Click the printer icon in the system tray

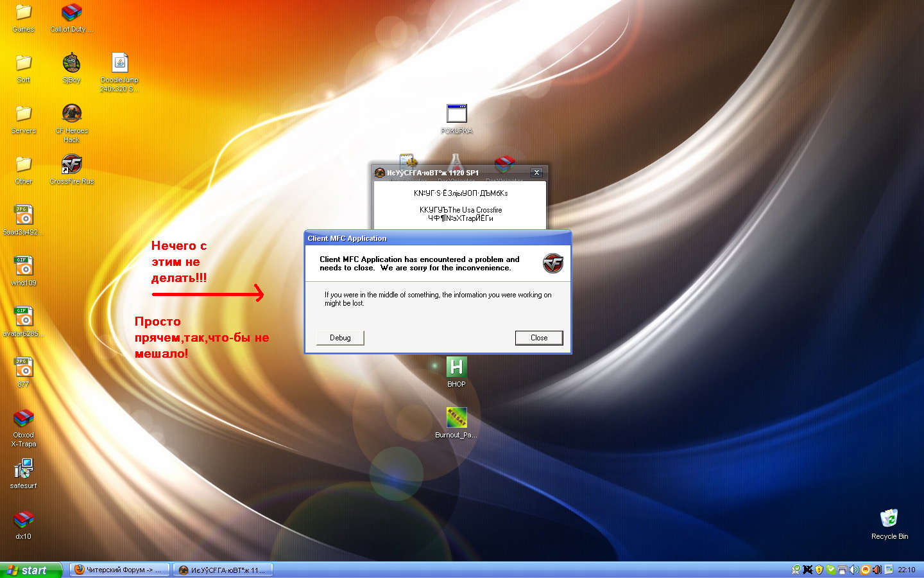pyautogui.click(x=842, y=570)
